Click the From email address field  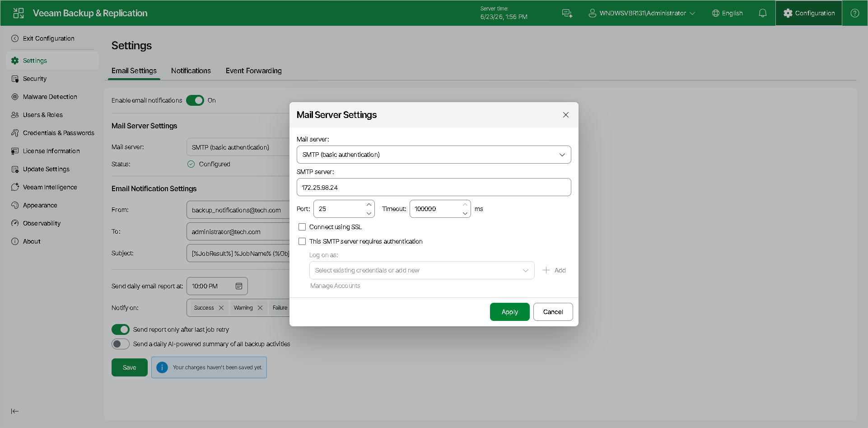click(238, 210)
